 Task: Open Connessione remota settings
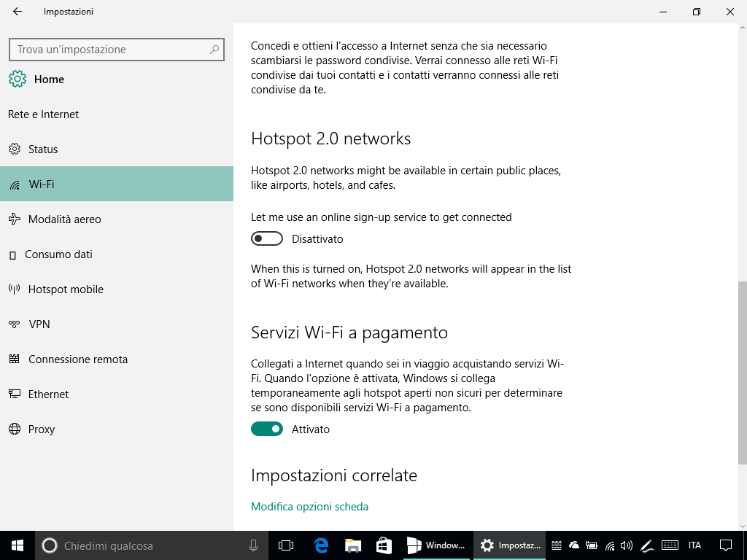click(117, 359)
